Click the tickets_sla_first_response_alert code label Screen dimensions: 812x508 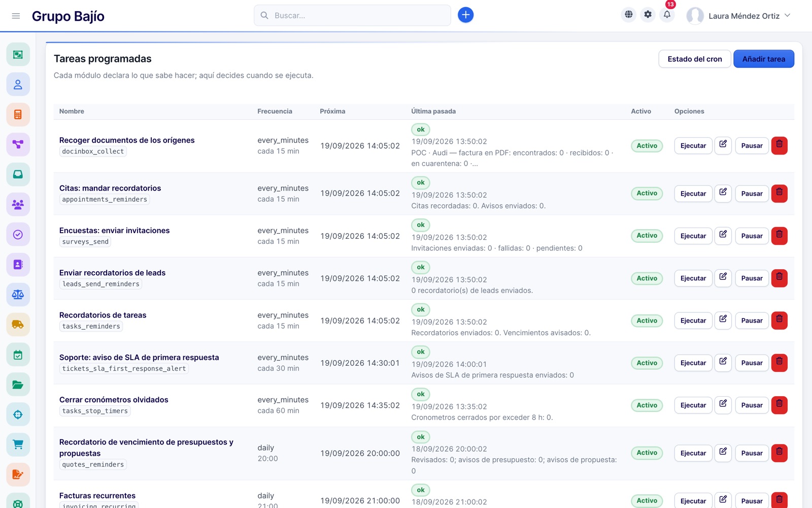point(124,369)
